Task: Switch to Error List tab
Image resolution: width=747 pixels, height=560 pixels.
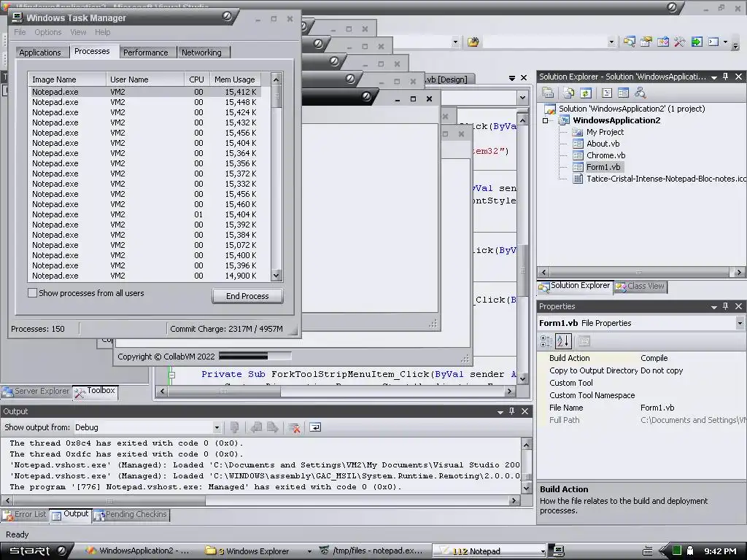Action: click(x=25, y=515)
